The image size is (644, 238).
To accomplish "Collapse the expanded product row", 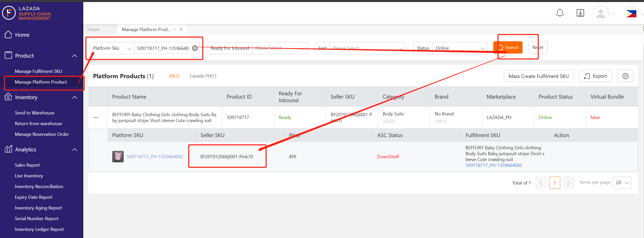I will 95,117.
